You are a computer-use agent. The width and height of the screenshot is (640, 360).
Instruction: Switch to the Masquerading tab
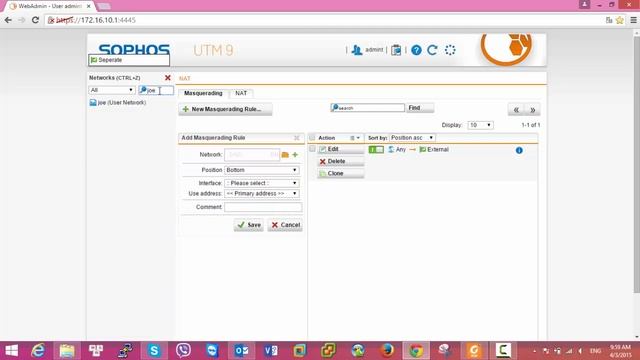(x=203, y=93)
